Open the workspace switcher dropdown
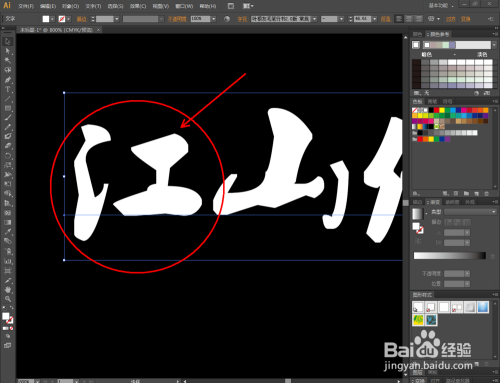Screen dimensions: 500x383 (x=441, y=6)
